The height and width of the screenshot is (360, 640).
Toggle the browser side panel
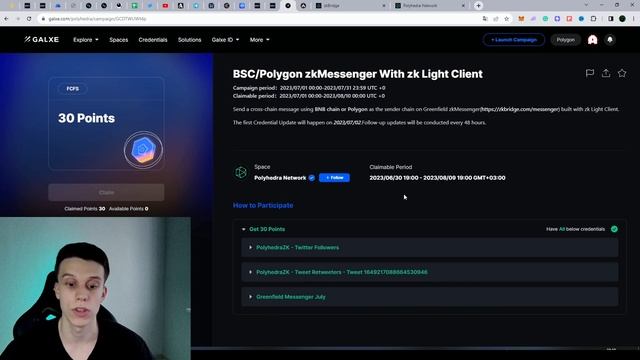[x=611, y=19]
